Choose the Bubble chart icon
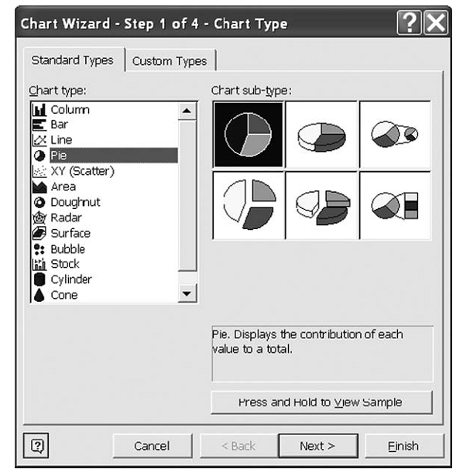The image size is (463, 476). click(x=39, y=249)
